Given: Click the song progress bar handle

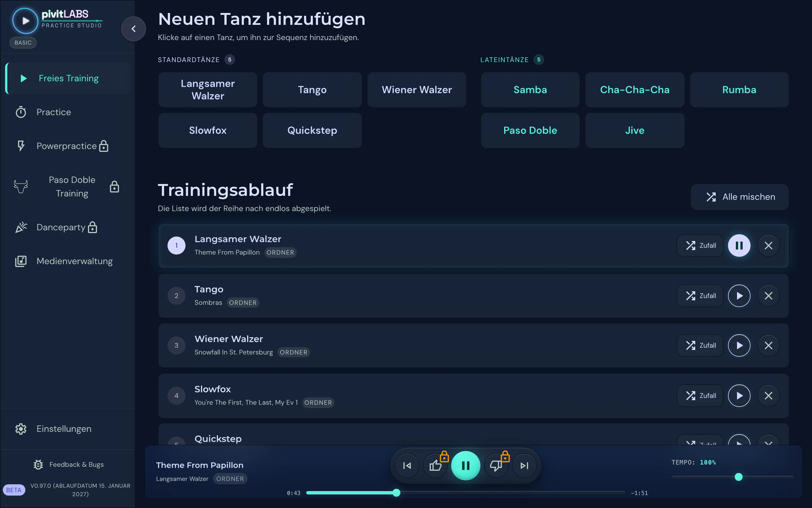Looking at the screenshot, I should [397, 493].
